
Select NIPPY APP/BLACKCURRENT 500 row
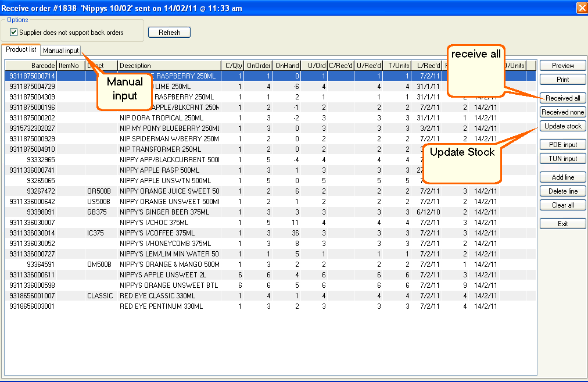pyautogui.click(x=270, y=160)
